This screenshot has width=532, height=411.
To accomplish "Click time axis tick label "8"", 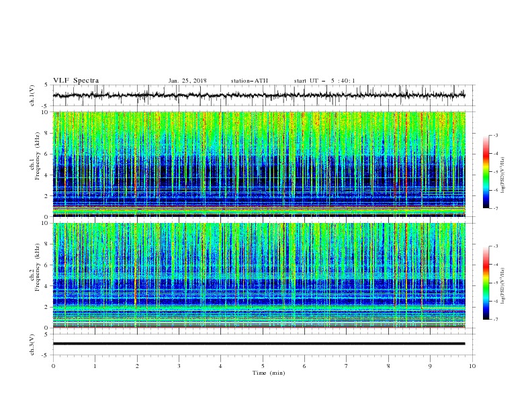I will (x=388, y=366).
